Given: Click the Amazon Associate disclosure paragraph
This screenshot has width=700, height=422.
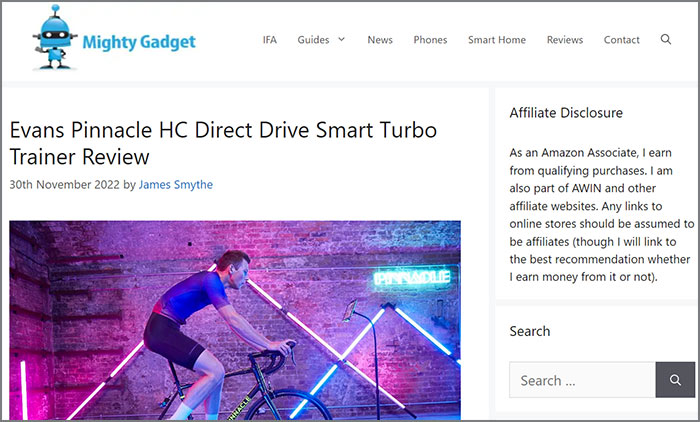Looking at the screenshot, I should pyautogui.click(x=601, y=215).
